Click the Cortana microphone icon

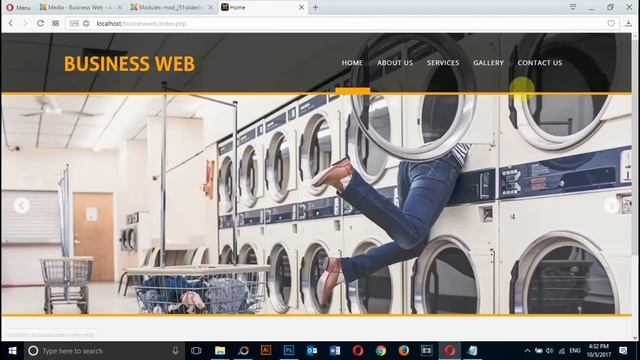point(175,351)
